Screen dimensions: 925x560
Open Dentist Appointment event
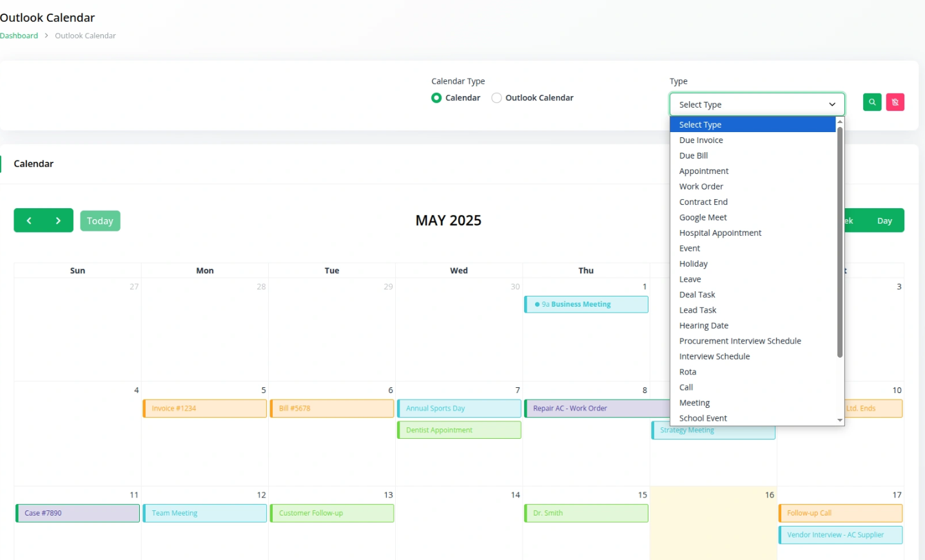tap(459, 430)
